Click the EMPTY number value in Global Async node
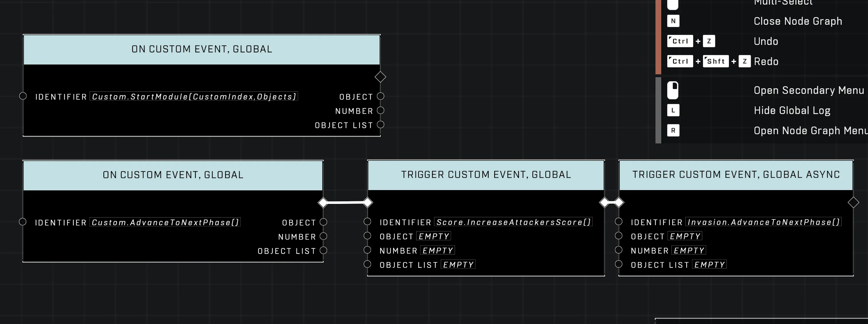The height and width of the screenshot is (324, 868). [689, 250]
